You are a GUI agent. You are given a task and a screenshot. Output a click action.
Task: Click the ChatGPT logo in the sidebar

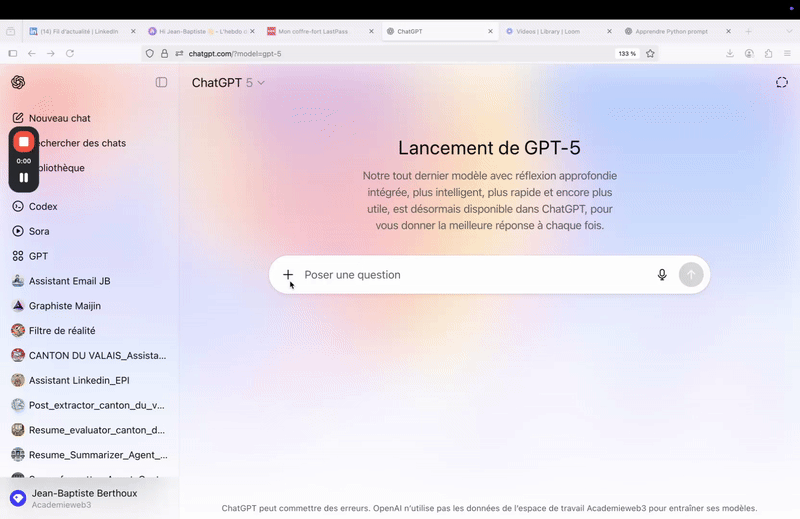18,82
